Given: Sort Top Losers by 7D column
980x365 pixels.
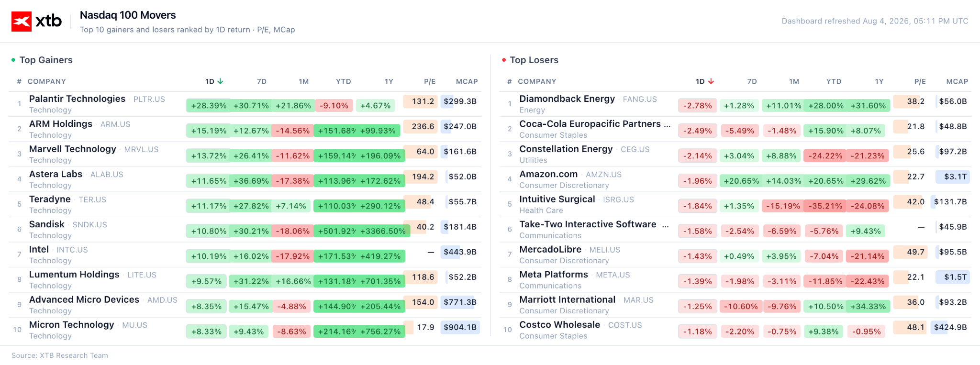Looking at the screenshot, I should pyautogui.click(x=752, y=81).
